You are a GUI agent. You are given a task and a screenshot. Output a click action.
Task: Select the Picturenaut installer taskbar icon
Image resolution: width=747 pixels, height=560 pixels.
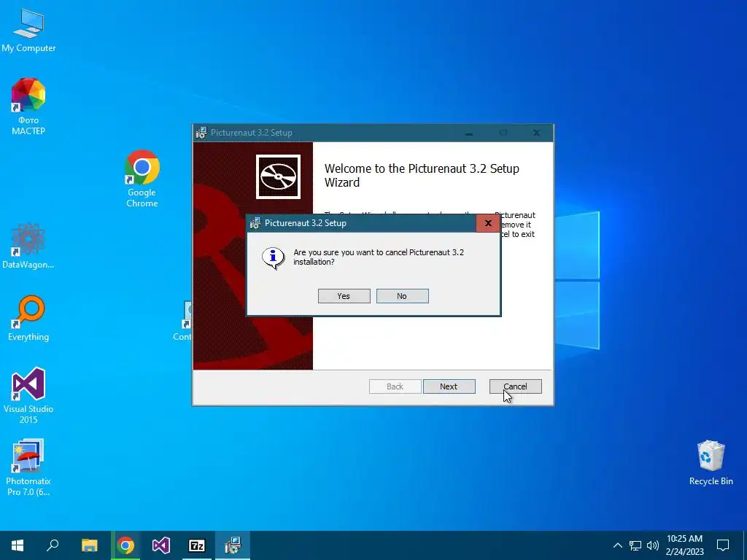[233, 545]
